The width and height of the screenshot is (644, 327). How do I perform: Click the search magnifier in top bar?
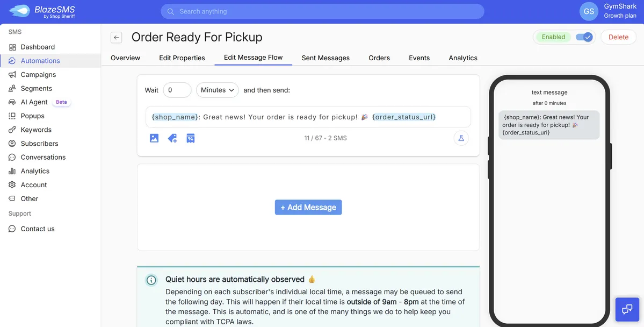click(170, 11)
